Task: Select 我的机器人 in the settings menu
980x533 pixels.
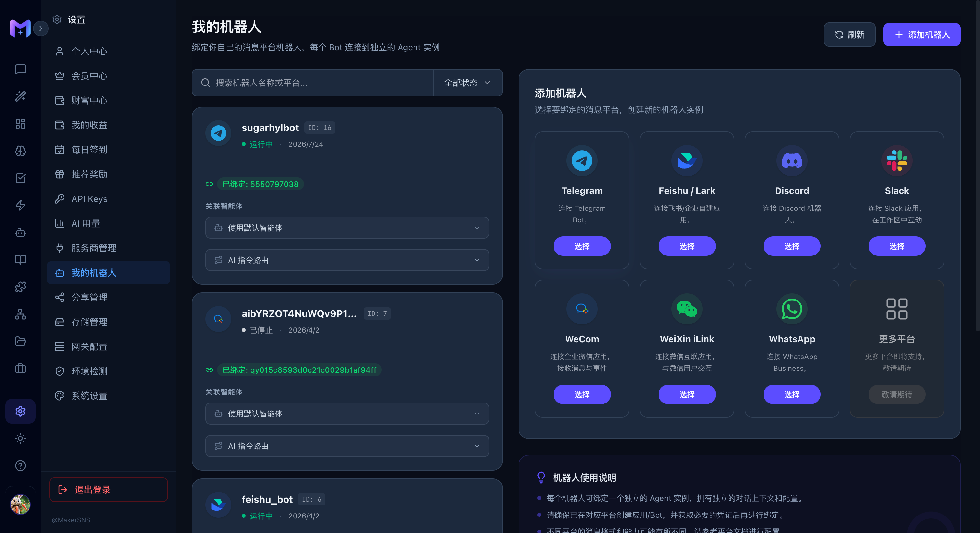Action: point(109,273)
